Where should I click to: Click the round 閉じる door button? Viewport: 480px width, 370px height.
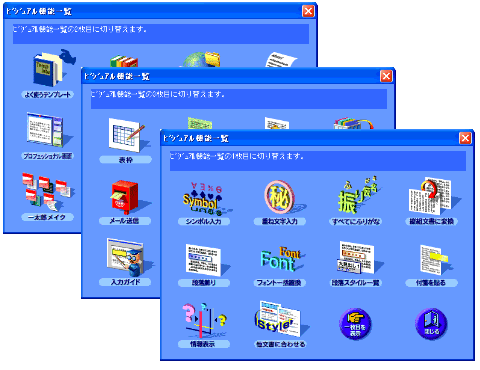[431, 324]
